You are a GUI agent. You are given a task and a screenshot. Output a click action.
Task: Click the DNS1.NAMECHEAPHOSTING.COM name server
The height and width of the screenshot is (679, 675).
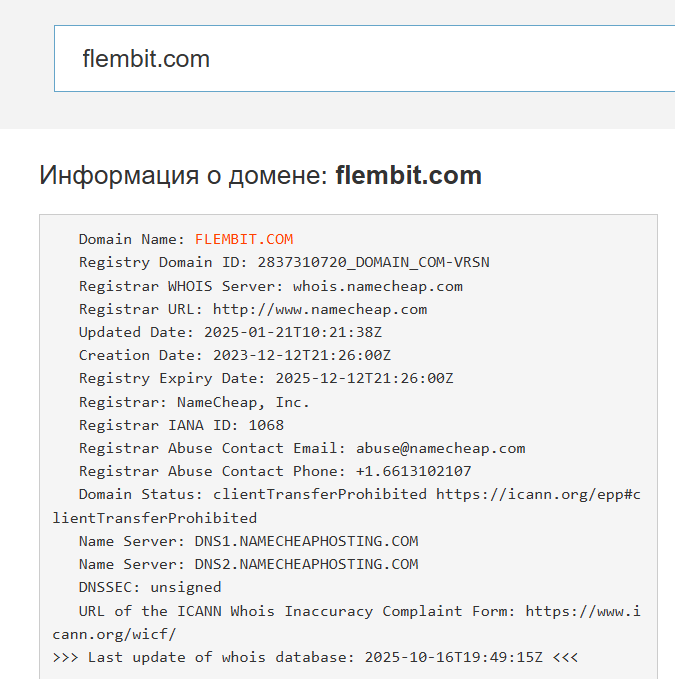point(306,541)
